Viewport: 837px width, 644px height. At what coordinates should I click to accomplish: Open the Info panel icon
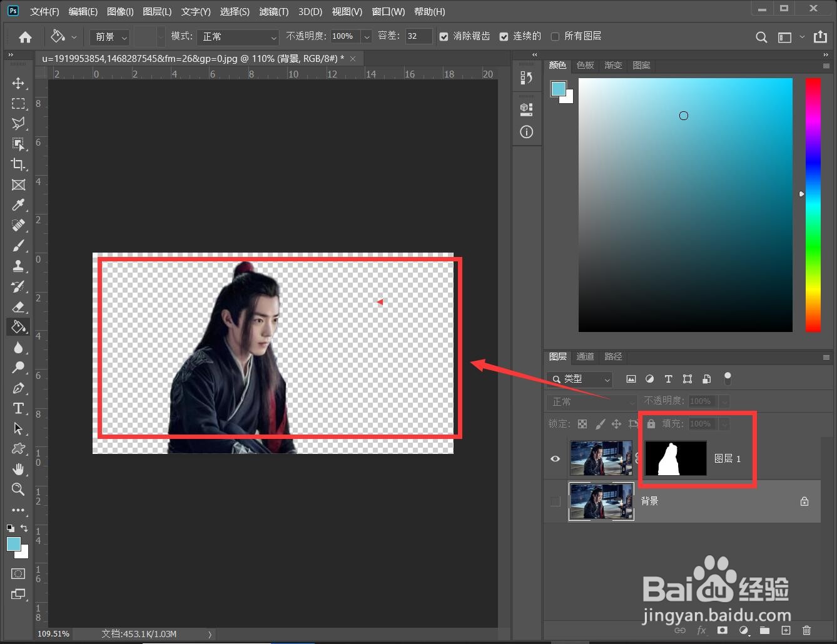(x=527, y=132)
